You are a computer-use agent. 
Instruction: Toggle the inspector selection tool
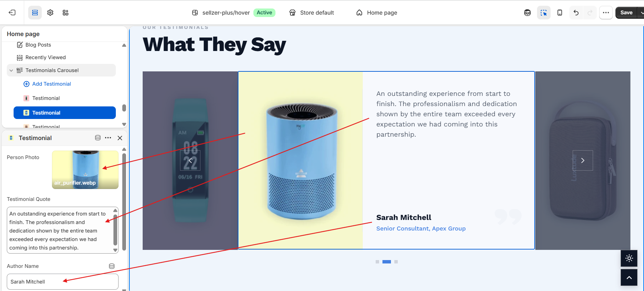(544, 13)
